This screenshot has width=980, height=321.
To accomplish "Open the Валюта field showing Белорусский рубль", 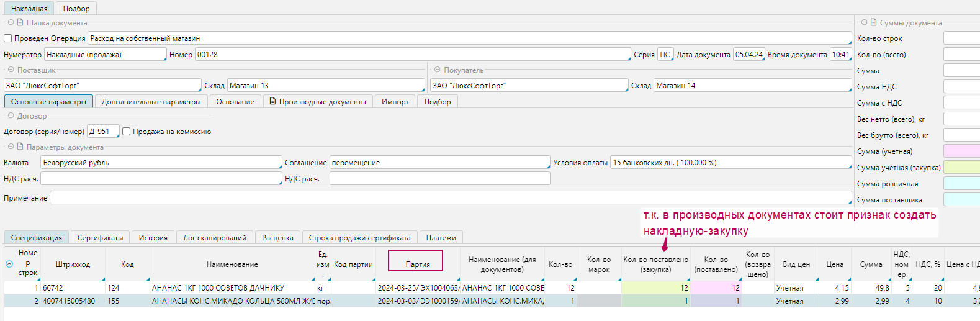I will [x=161, y=163].
